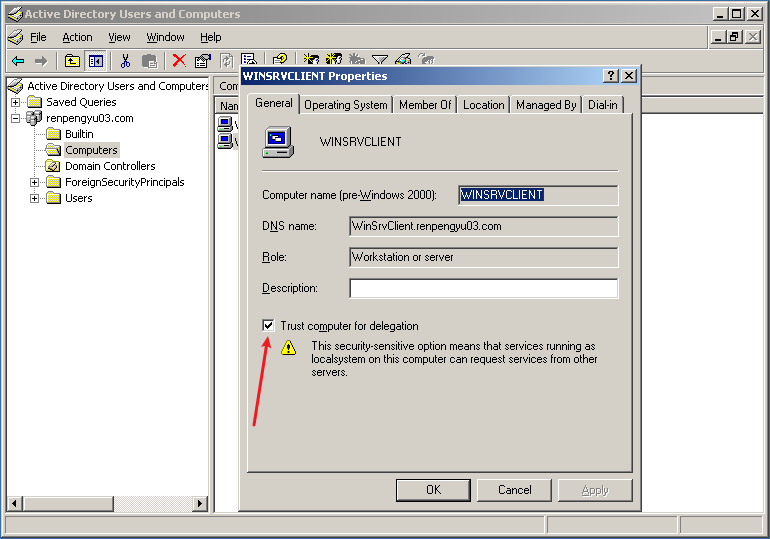Click the Refresh toolbar icon
Image resolution: width=770 pixels, height=539 pixels.
click(x=226, y=61)
